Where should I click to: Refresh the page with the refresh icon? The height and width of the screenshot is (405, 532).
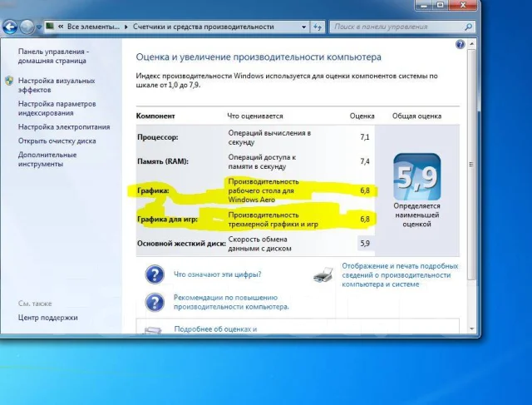318,27
